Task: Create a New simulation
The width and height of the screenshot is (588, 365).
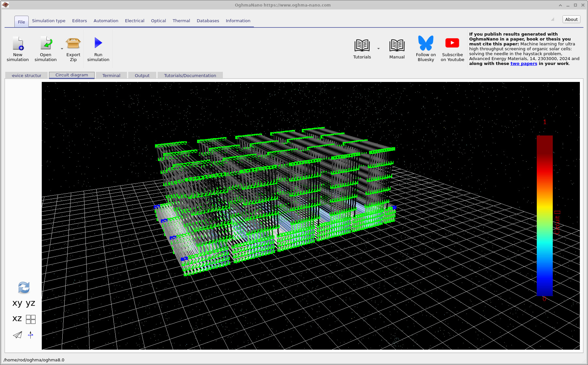Action: coord(18,48)
